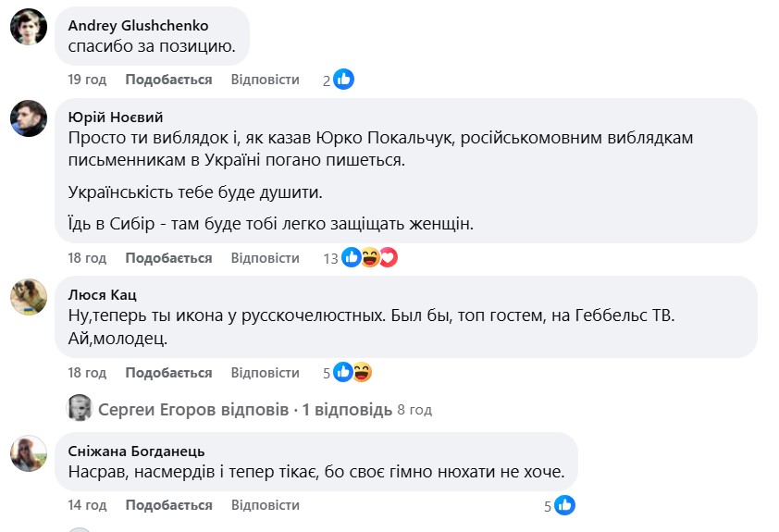The height and width of the screenshot is (532, 779).
Task: Toggle Подобається on Люся Кац's comment
Action: point(168,373)
